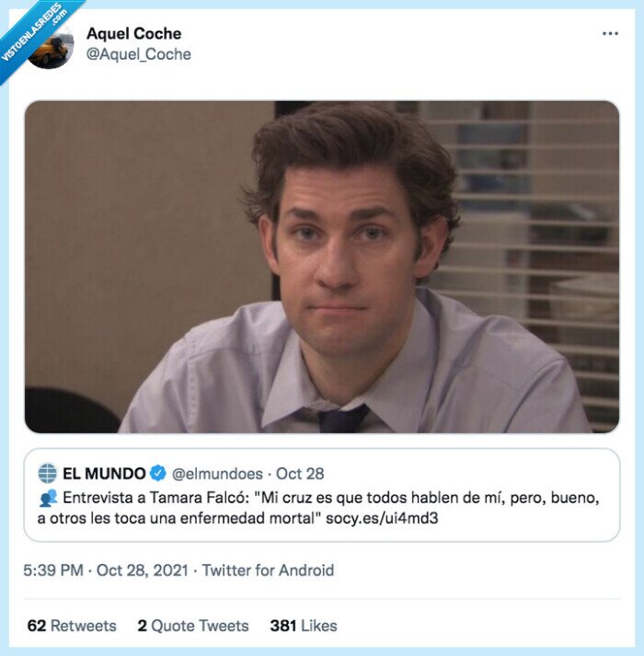
Task: Open the @Aquel_Coche handle link
Action: pos(139,54)
